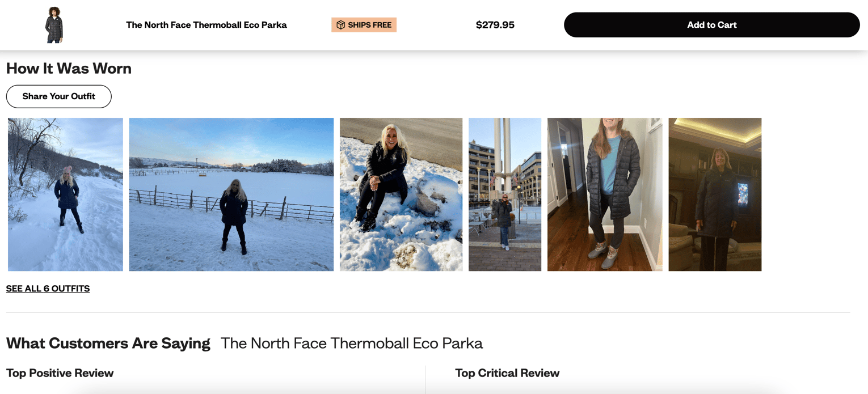Click the SHIPS FREE badge
Image resolution: width=868 pixels, height=394 pixels.
click(x=364, y=24)
